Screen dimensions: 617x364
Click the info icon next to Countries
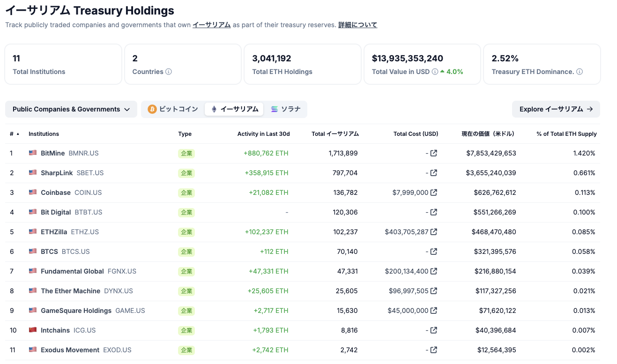coord(169,72)
